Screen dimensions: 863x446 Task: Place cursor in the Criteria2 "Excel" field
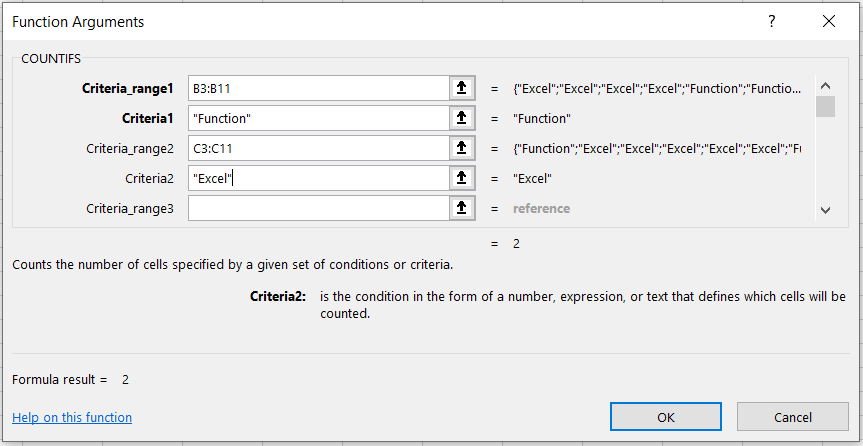[x=318, y=178]
